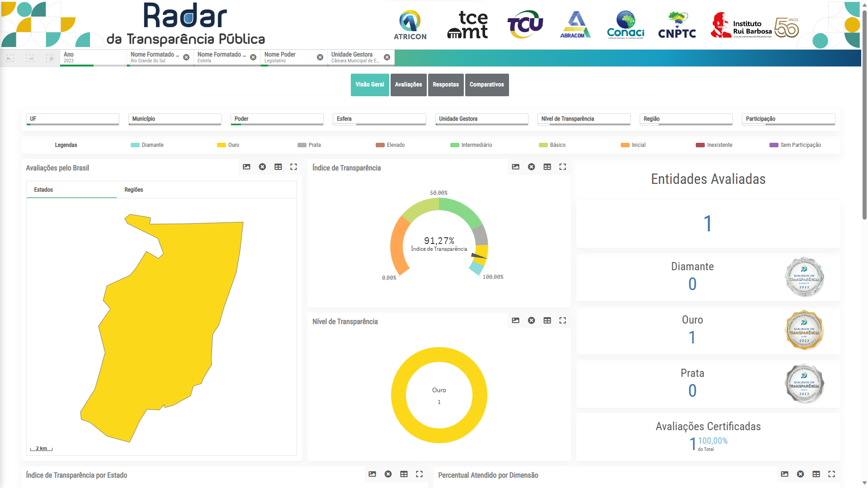Remove the Rio Grande do Sul filter

pyautogui.click(x=186, y=57)
